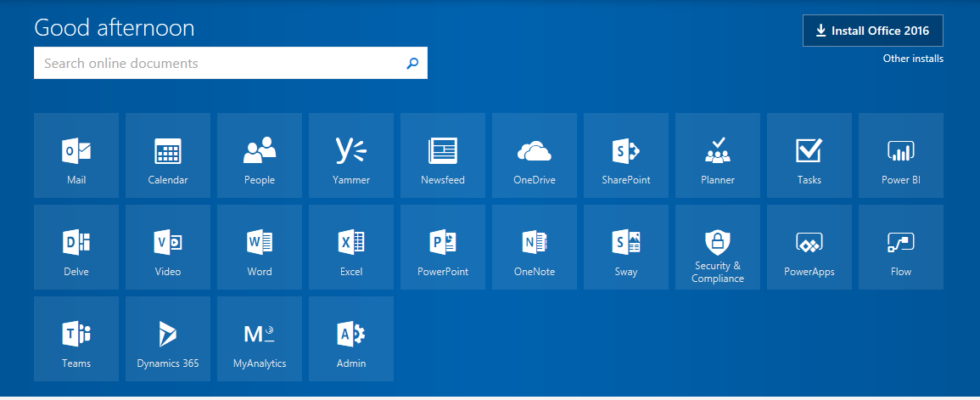
Task: Launch the Sway app
Action: [x=626, y=247]
